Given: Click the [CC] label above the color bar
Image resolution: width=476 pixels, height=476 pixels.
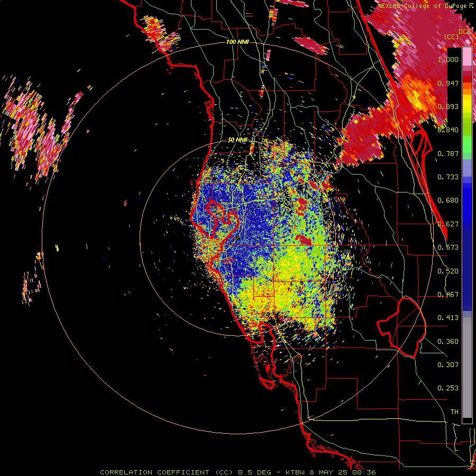Looking at the screenshot, I should pyautogui.click(x=452, y=36).
